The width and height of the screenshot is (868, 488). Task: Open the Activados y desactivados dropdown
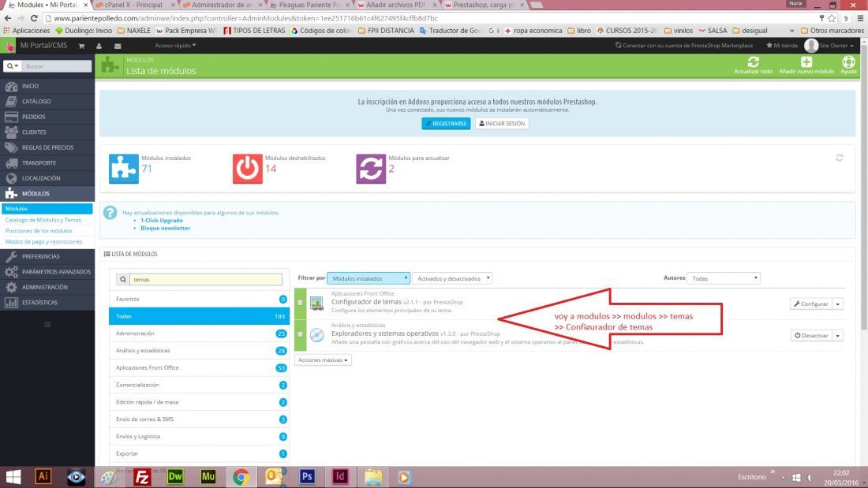452,278
